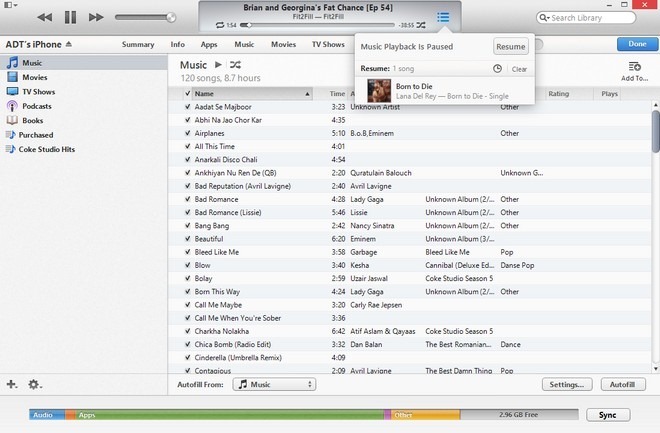Pause playback with the pause button

[70, 18]
